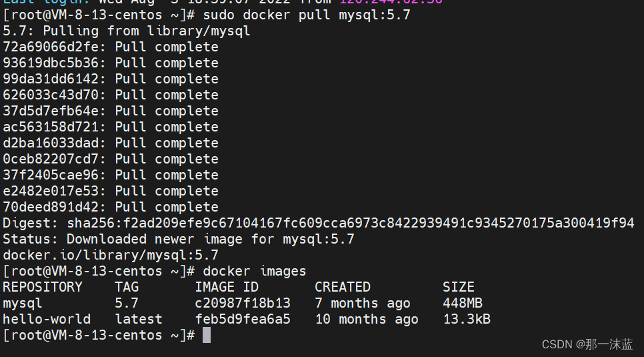Click the CREATED column header
Image resolution: width=644 pixels, height=357 pixels.
point(343,287)
